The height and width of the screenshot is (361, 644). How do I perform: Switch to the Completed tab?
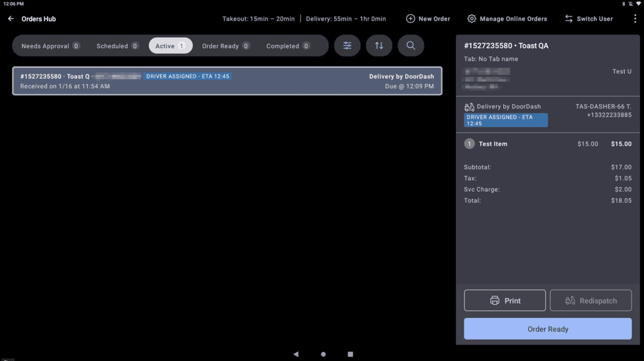point(288,46)
